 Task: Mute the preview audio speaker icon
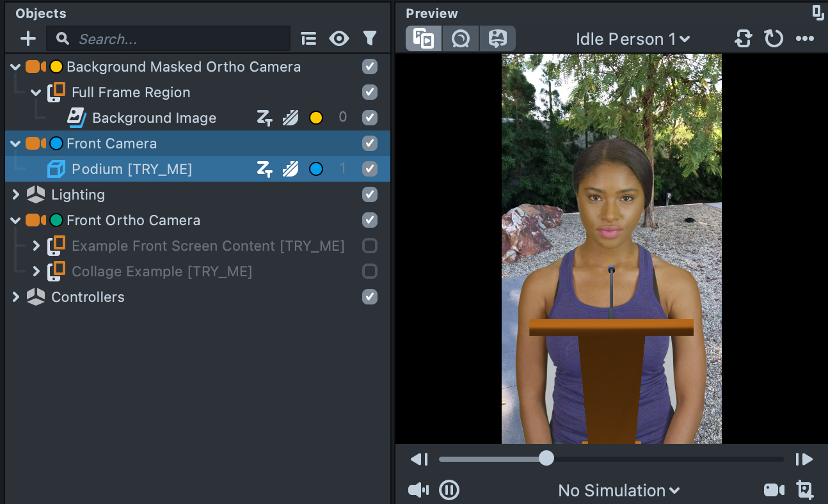pyautogui.click(x=418, y=491)
